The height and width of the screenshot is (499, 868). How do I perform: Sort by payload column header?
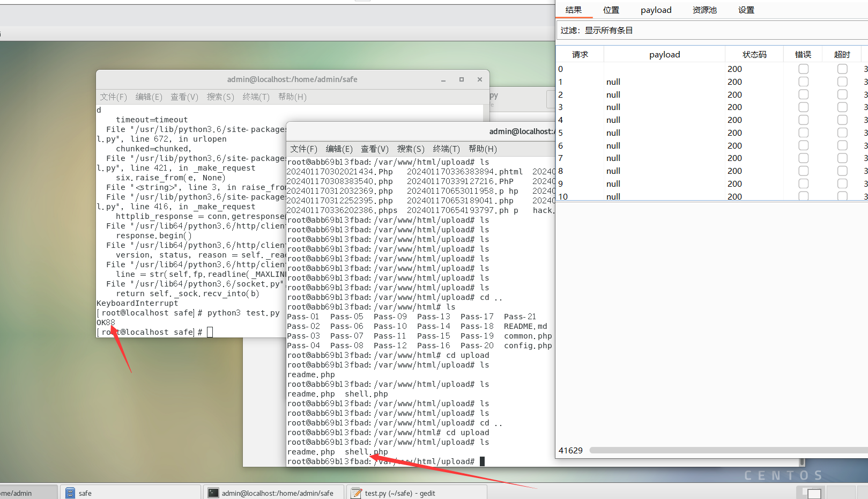pyautogui.click(x=664, y=54)
